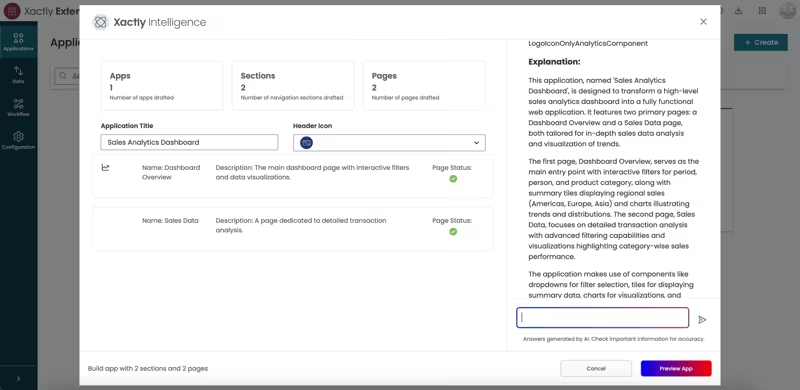The width and height of the screenshot is (800, 390).
Task: Click the download icon in top bar
Action: point(738,11)
